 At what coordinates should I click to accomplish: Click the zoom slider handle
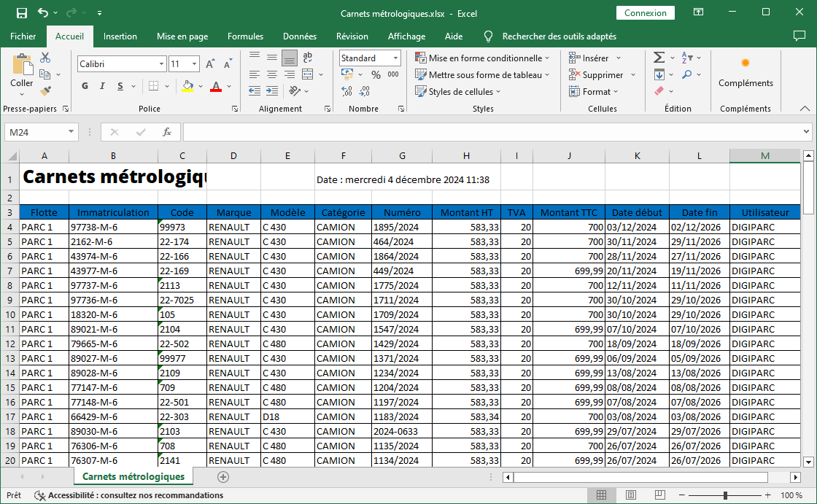pos(725,495)
